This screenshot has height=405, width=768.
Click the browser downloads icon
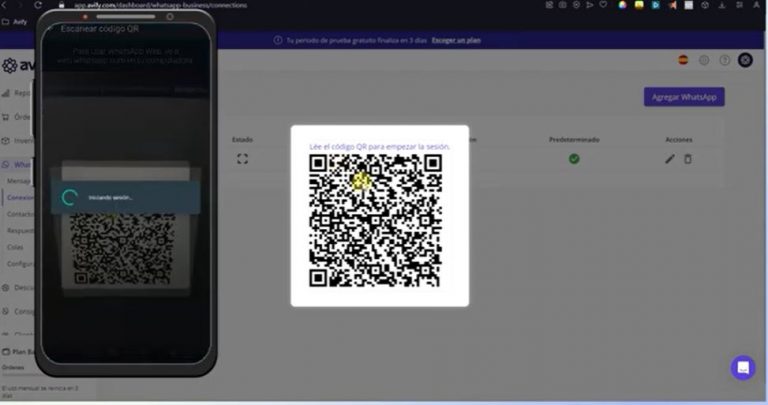(722, 5)
